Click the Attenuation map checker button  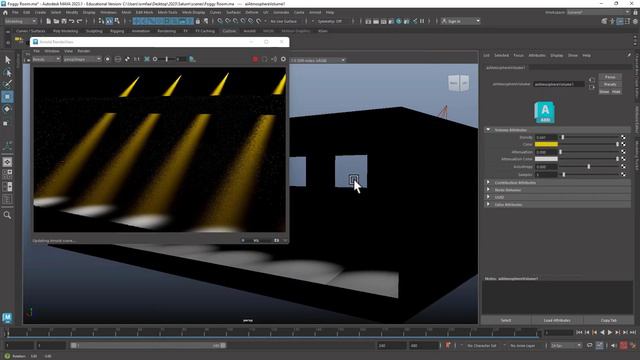(x=623, y=151)
